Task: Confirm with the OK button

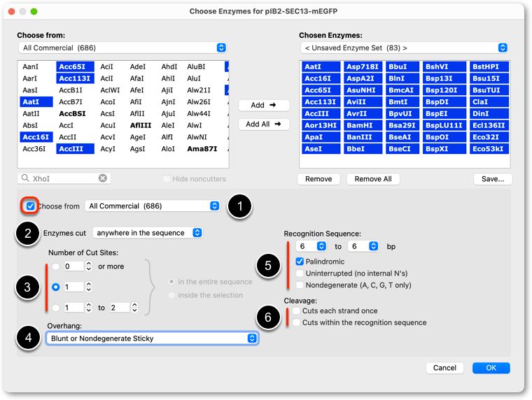Action: 491,368
